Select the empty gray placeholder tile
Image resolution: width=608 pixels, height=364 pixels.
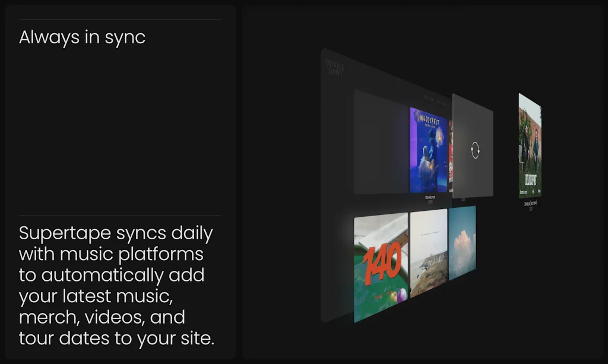click(381, 143)
